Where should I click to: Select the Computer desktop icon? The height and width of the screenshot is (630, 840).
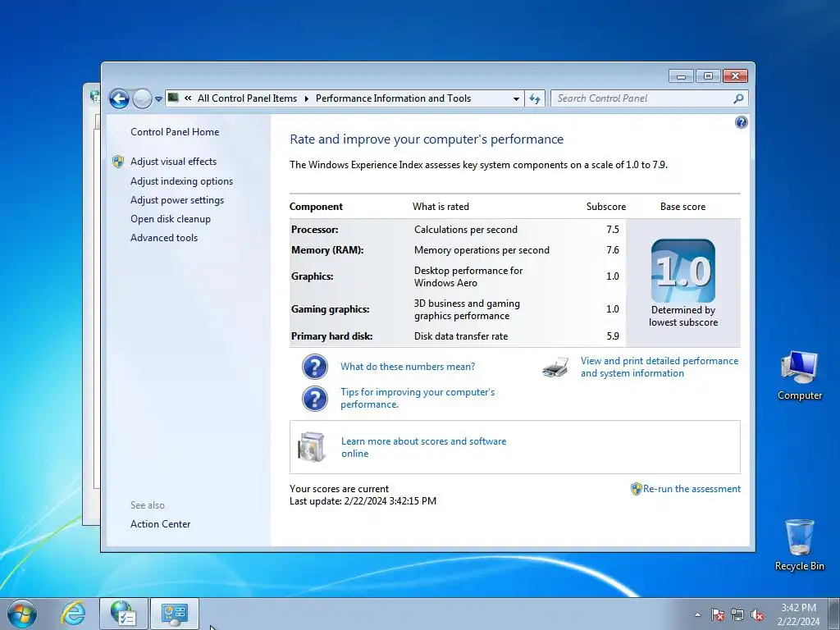[x=799, y=376]
